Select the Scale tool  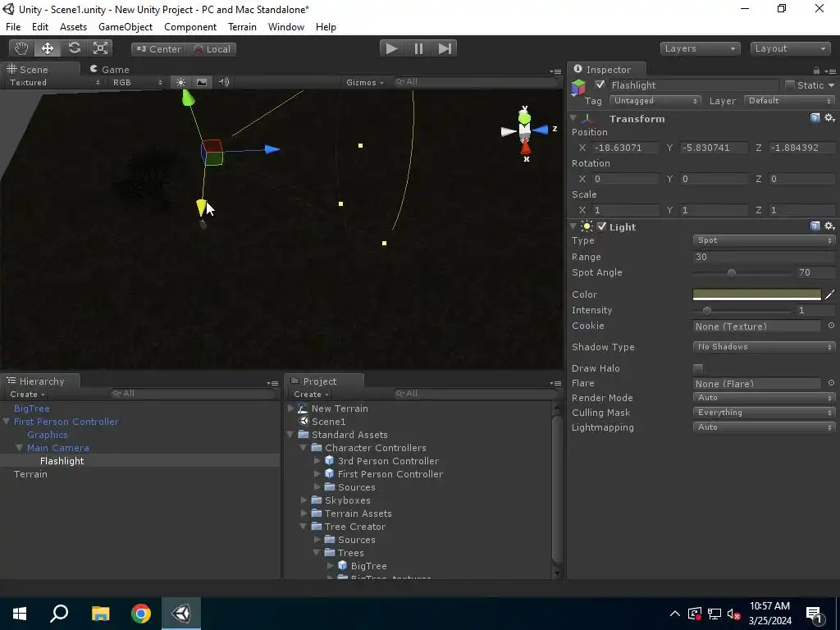[100, 48]
